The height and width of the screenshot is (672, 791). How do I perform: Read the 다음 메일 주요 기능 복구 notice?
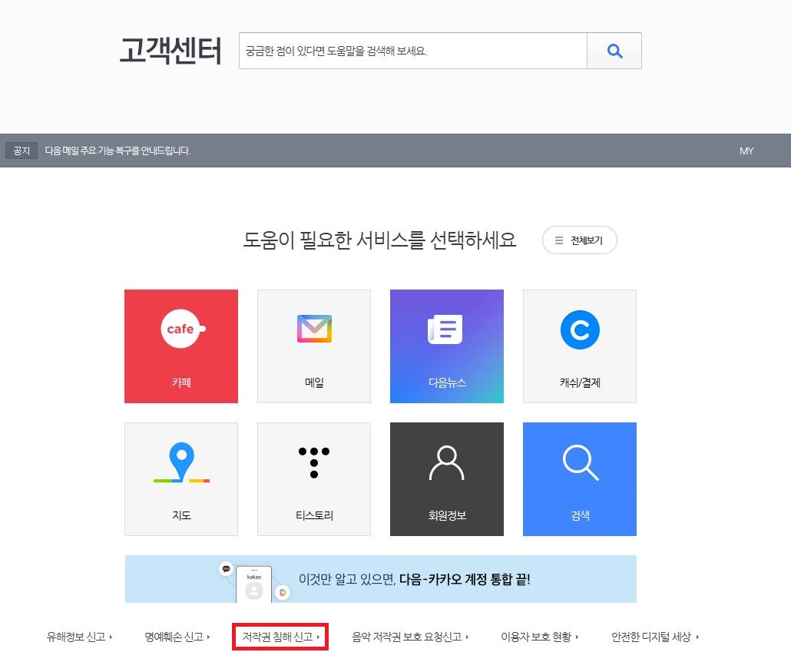pyautogui.click(x=117, y=151)
